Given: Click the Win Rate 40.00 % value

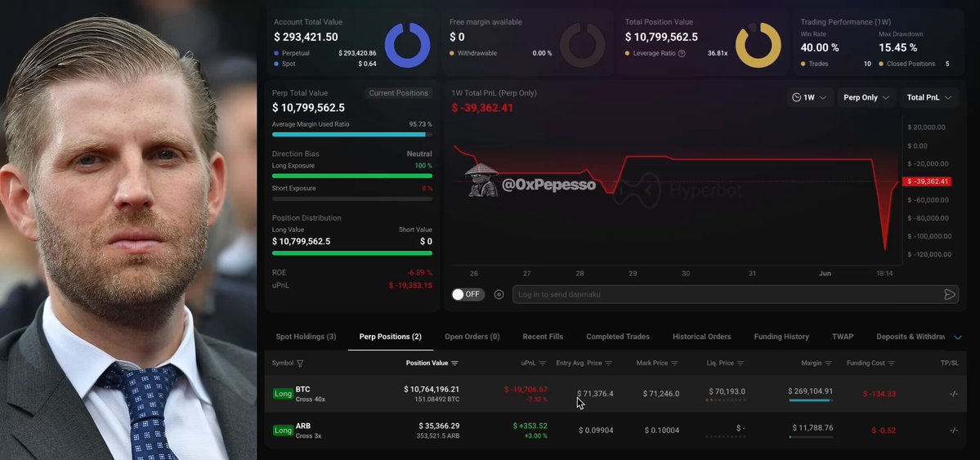Looking at the screenshot, I should [819, 47].
